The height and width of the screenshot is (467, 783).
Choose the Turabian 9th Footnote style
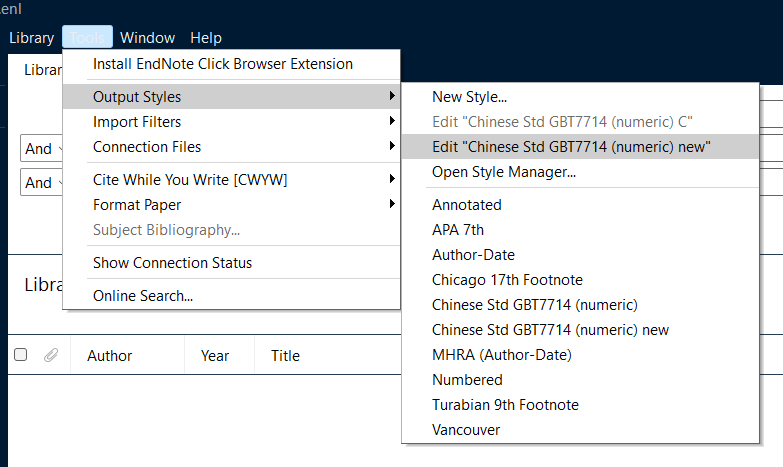(580, 404)
